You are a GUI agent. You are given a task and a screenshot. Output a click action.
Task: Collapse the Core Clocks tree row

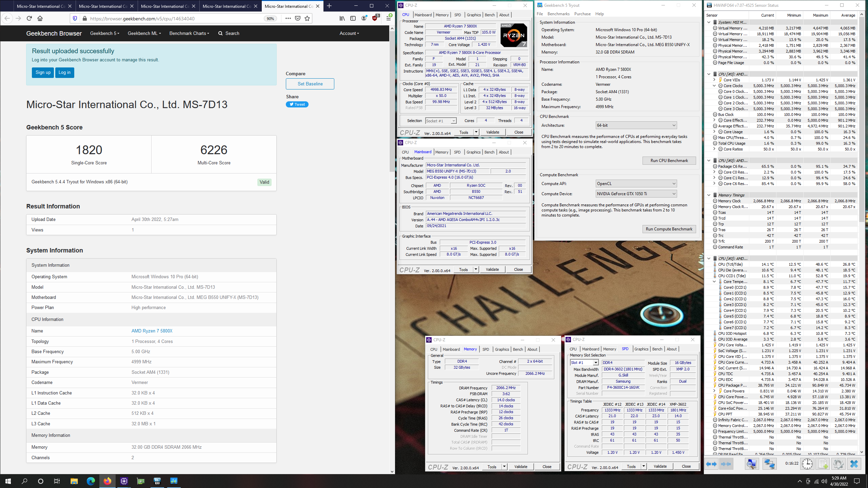coord(714,86)
